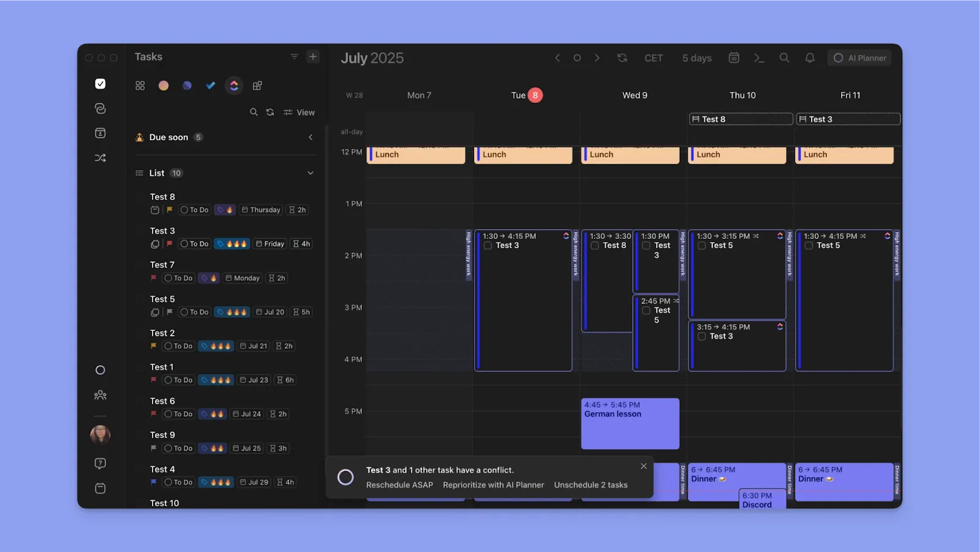Check off Test 5 on Thursday
The image size is (980, 552).
pos(702,246)
